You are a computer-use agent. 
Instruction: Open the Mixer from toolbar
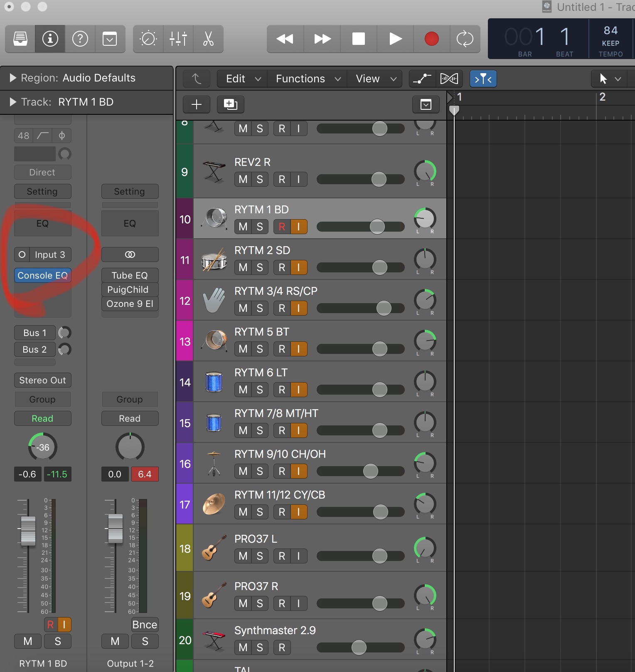(x=178, y=39)
